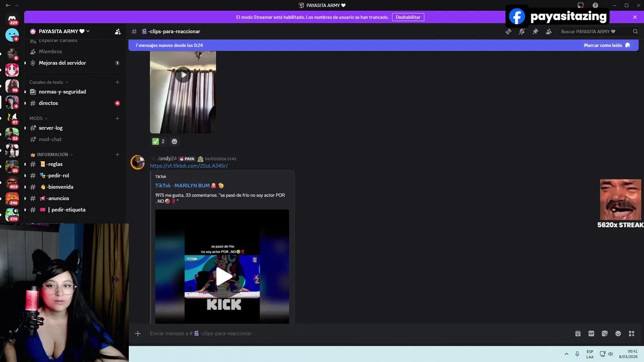
Task: Collapse INFORMACION category
Action: coord(52,154)
